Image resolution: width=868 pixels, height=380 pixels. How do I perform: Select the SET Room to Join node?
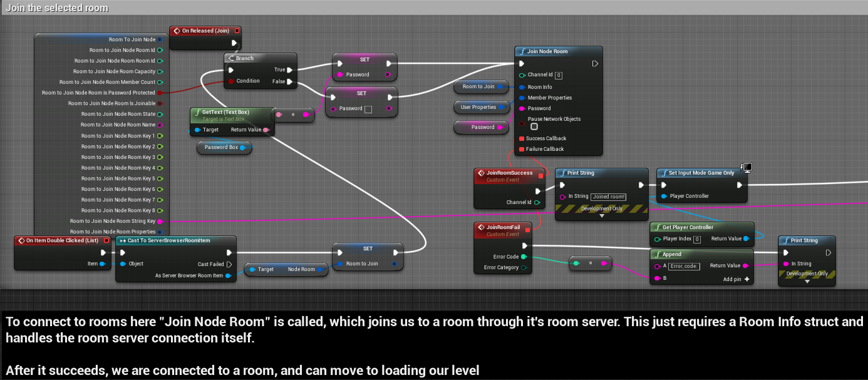368,257
